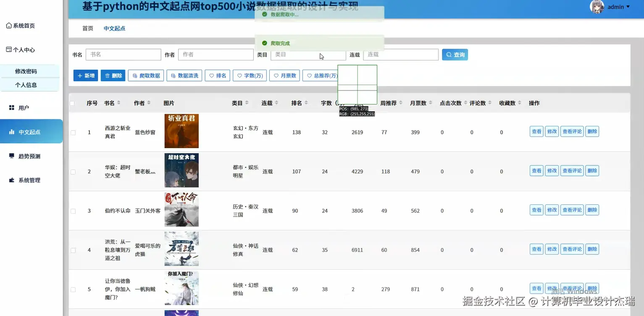This screenshot has width=644, height=316.
Task: Expand the 个人中心 sidebar section
Action: 21,50
